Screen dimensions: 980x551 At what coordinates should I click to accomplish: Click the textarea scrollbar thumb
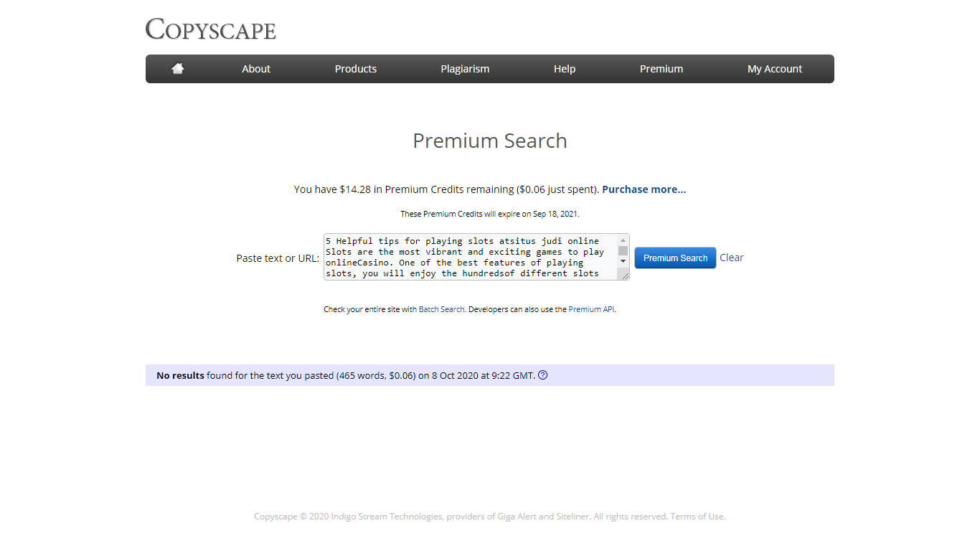(623, 250)
